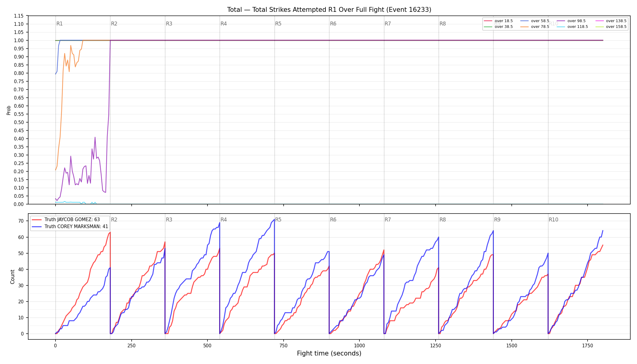This screenshot has width=637, height=364.
Task: Click the 20 tick on the Count axis
Action: (x=21, y=302)
